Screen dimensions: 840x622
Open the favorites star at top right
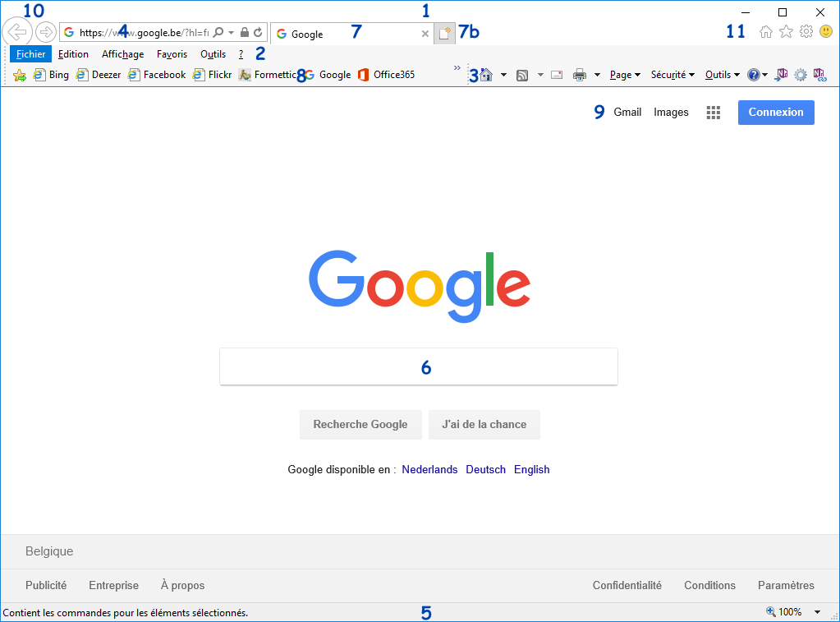786,32
